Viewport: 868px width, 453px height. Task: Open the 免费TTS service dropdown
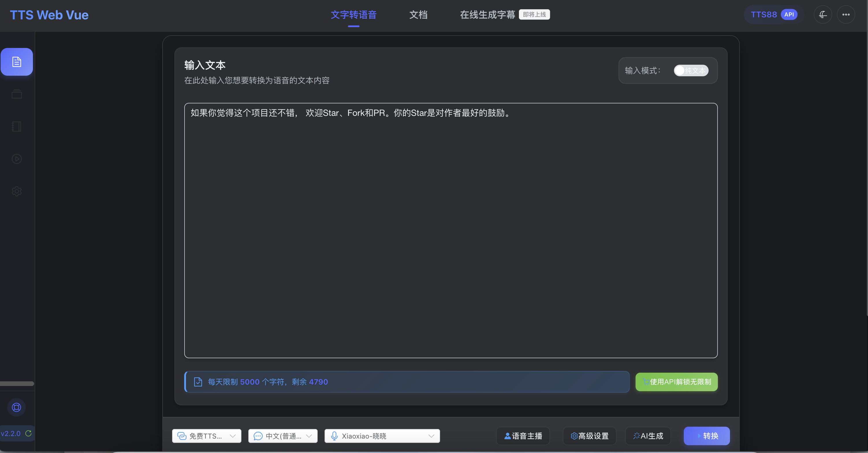[206, 435]
